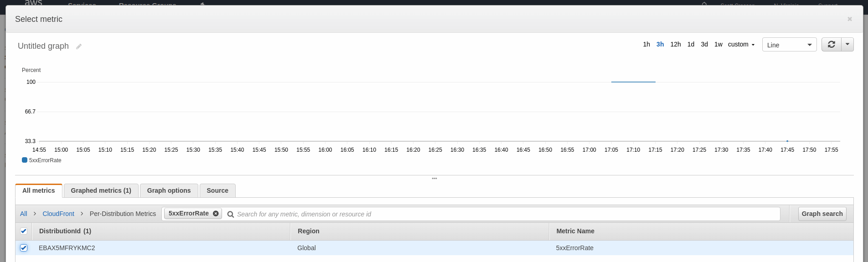The image size is (868, 262).
Task: Toggle the select-all DistributionId checkbox
Action: [24, 231]
